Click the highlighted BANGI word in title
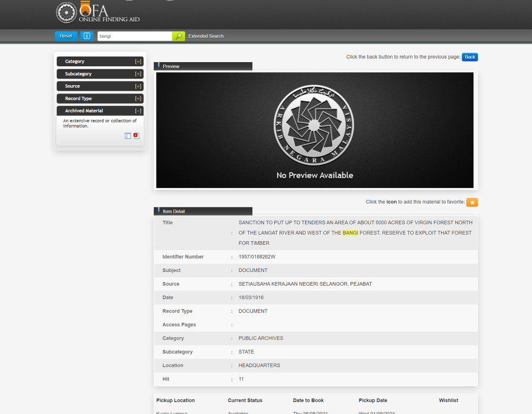This screenshot has height=414, width=532. pyautogui.click(x=350, y=233)
